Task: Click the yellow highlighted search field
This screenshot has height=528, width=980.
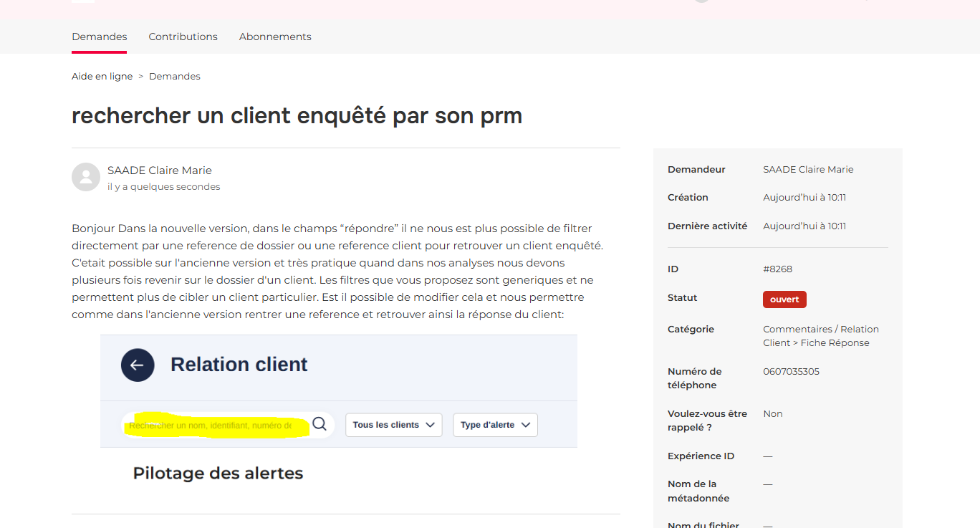Action: (215, 426)
